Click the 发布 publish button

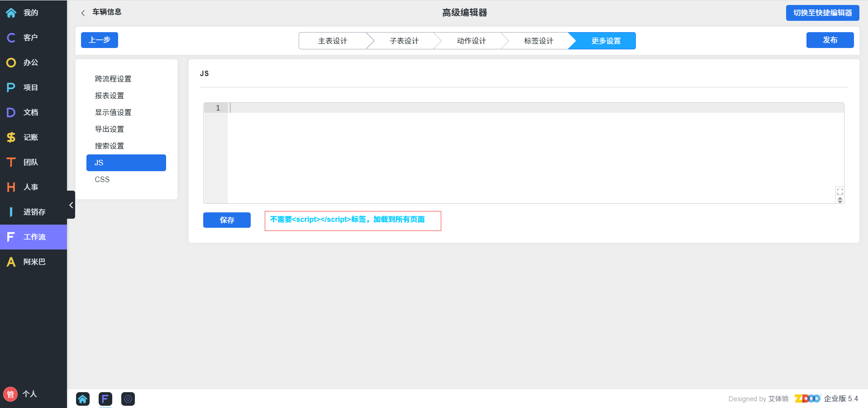coord(830,40)
